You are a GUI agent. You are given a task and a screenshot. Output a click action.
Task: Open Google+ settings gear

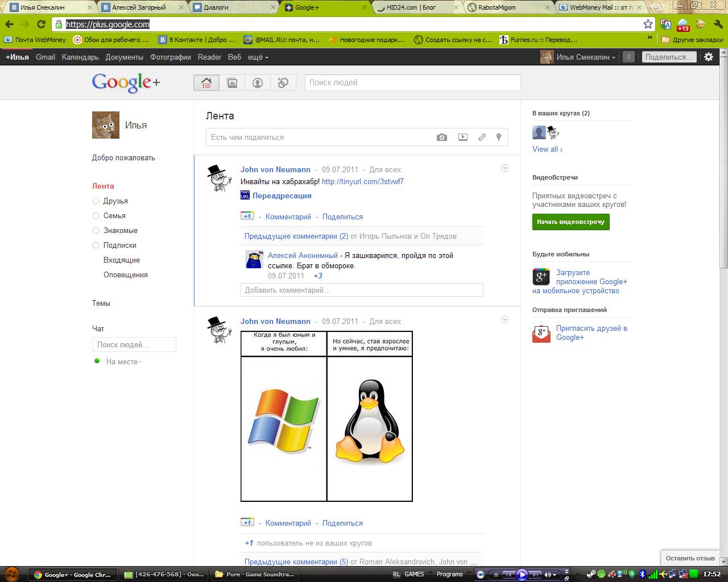(x=709, y=57)
